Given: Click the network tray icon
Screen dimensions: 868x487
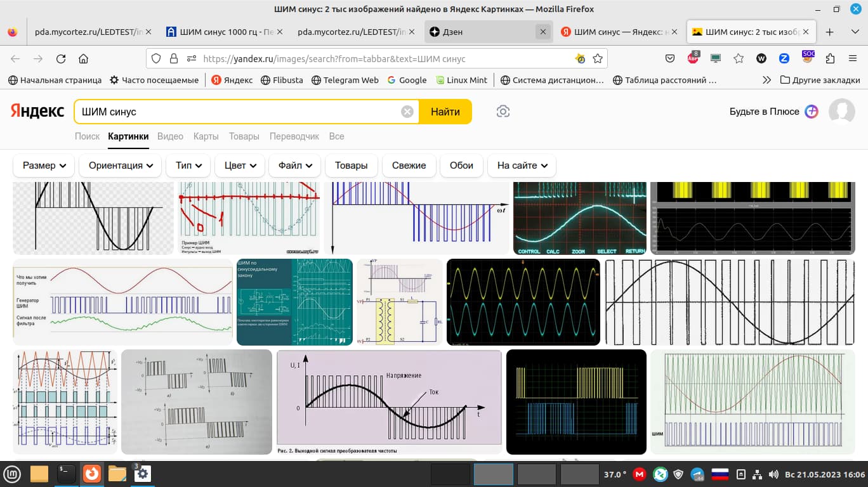Looking at the screenshot, I should [756, 474].
